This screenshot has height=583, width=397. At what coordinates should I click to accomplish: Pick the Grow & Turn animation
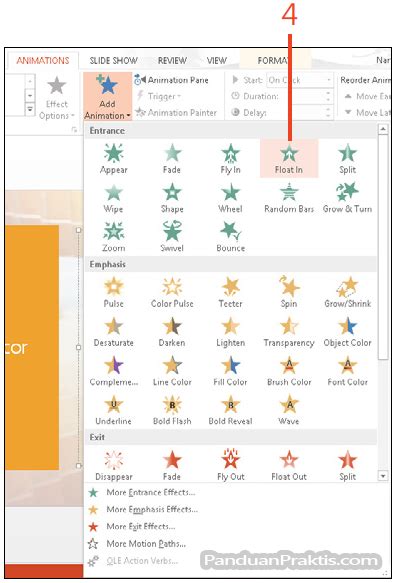(347, 198)
